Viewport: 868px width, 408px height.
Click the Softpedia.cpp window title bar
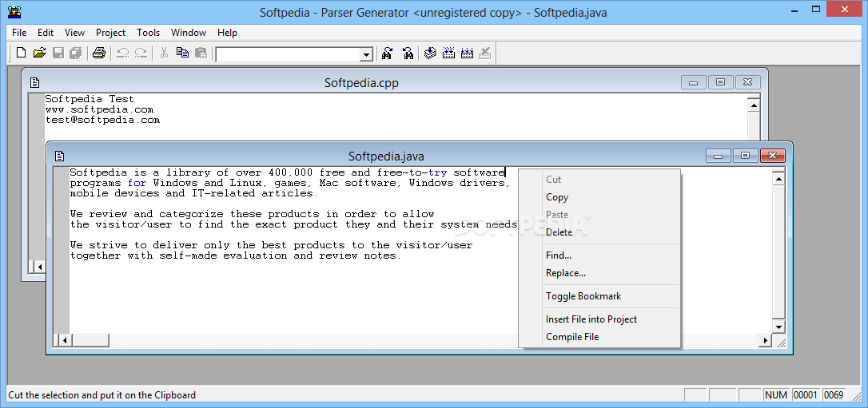(361, 83)
